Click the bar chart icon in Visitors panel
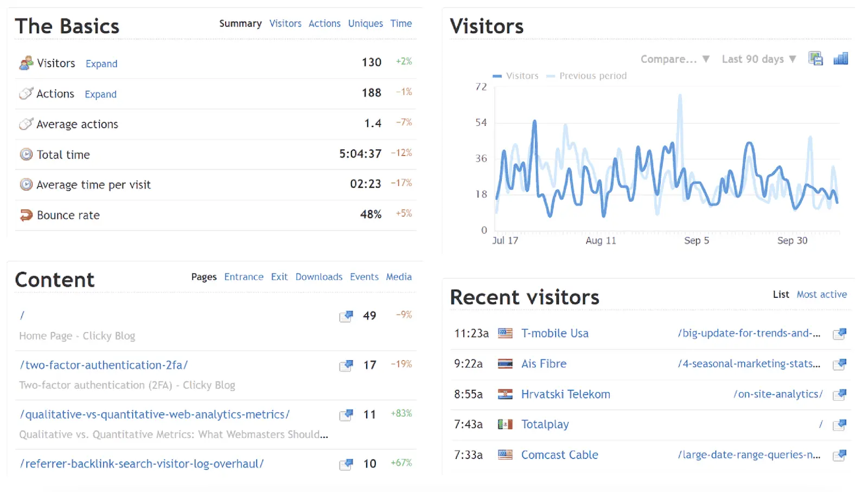868x492 pixels. tap(840, 59)
